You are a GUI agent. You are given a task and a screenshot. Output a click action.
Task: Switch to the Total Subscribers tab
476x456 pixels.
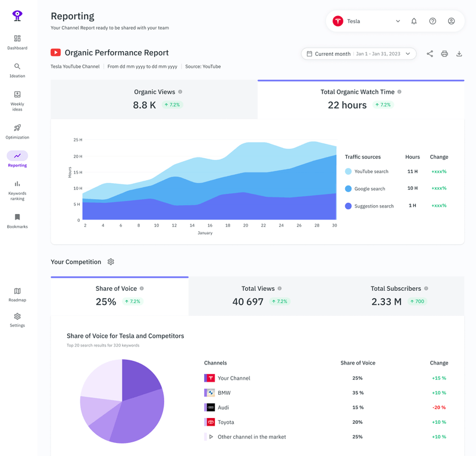pos(396,296)
